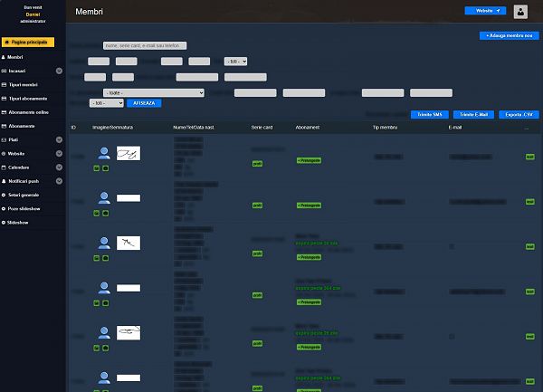This screenshot has height=392, width=543.
Task: Click the Adauga membru nou button
Action: point(506,35)
